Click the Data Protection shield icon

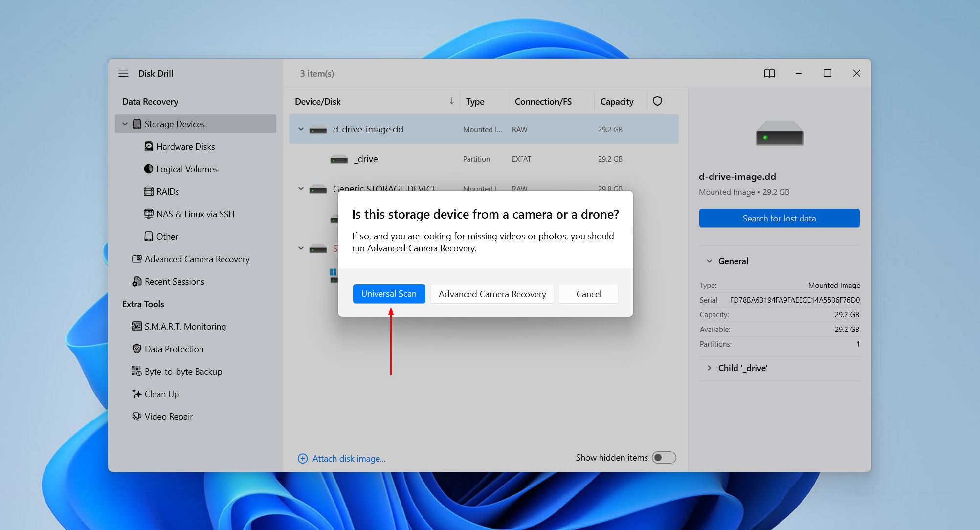(137, 349)
